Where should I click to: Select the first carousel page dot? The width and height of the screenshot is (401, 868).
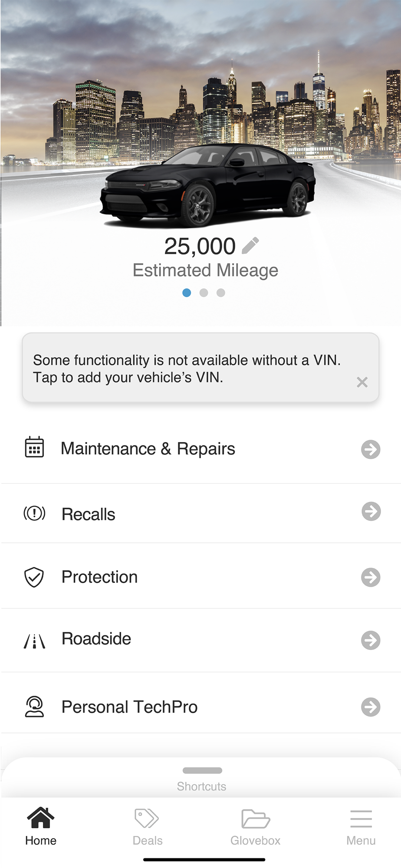click(x=187, y=293)
